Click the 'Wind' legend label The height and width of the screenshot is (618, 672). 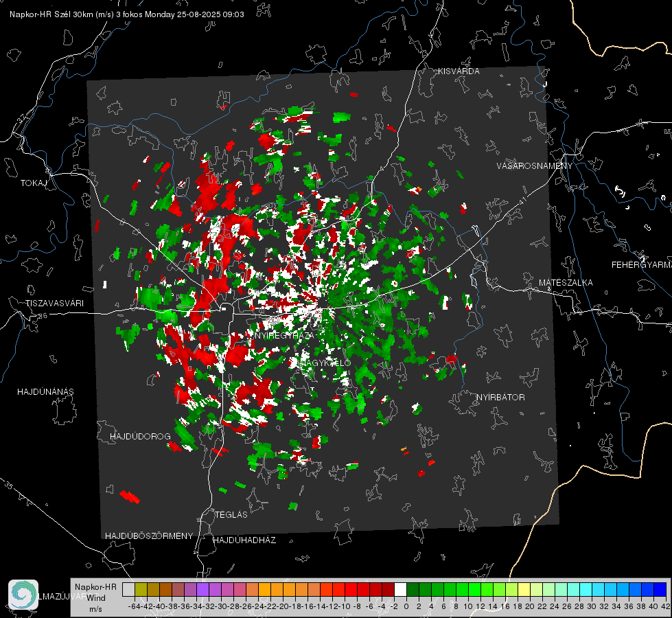96,598
